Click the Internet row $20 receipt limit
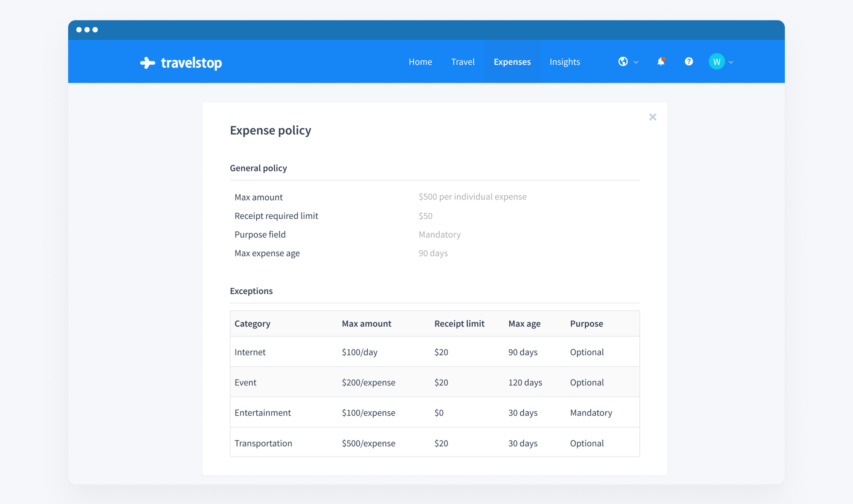The height and width of the screenshot is (504, 853). pyautogui.click(x=441, y=352)
